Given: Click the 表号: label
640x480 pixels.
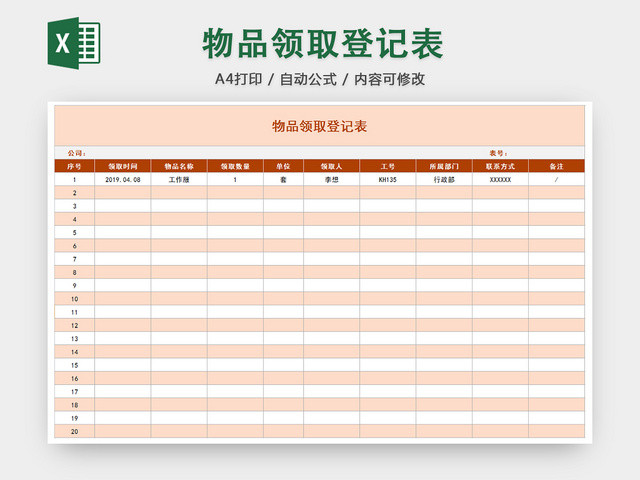Looking at the screenshot, I should 498,153.
